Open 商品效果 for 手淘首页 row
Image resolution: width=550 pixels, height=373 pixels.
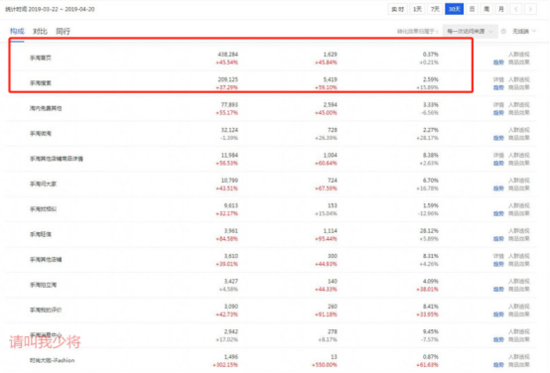pos(519,62)
